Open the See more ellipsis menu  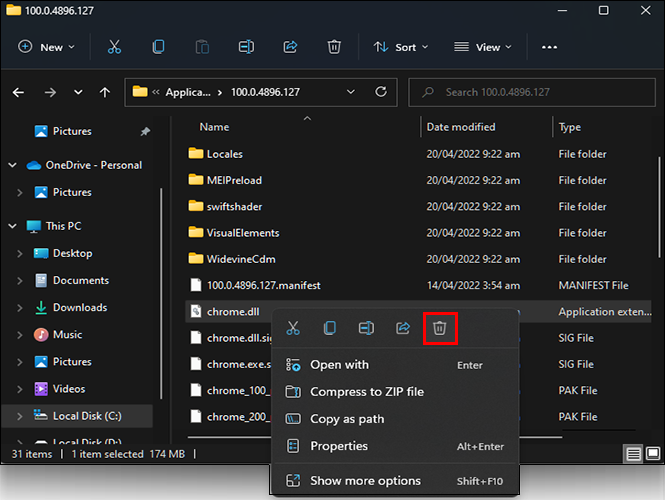tap(549, 47)
